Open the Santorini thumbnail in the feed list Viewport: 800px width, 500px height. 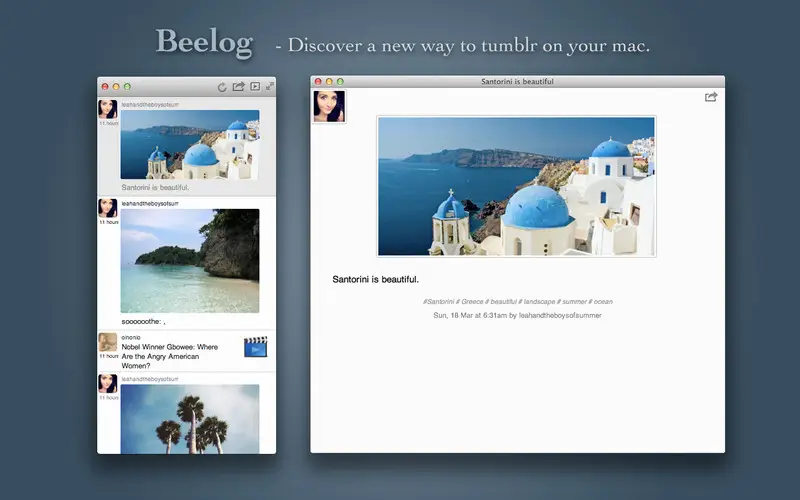click(190, 144)
